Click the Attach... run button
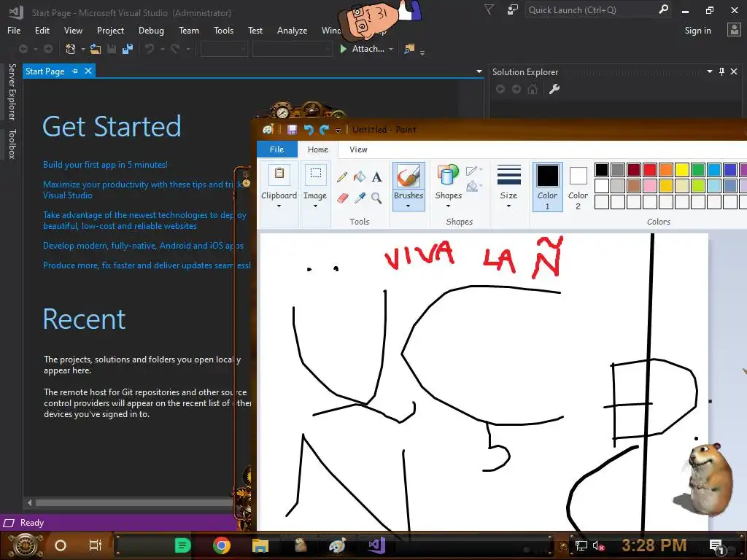 362,49
